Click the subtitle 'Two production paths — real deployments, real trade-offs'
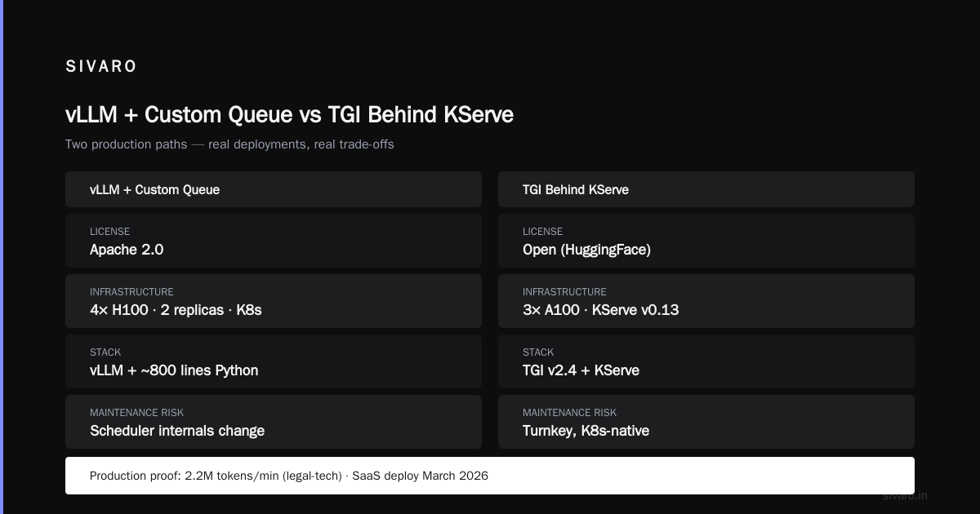980x514 pixels. pos(229,144)
